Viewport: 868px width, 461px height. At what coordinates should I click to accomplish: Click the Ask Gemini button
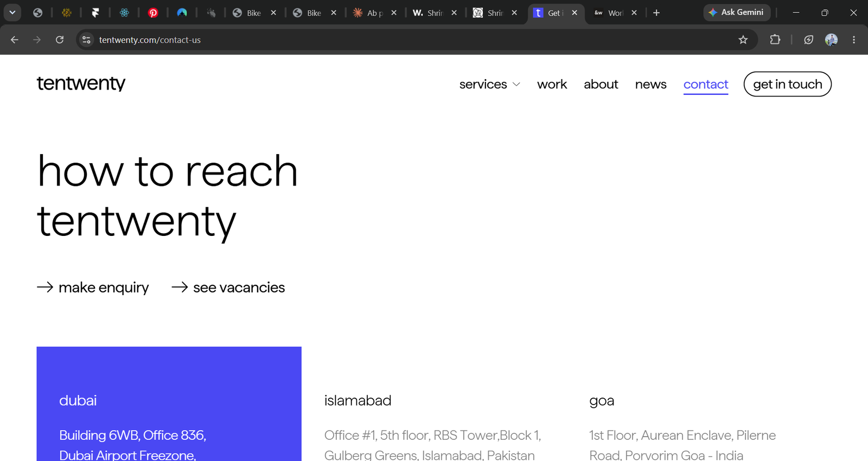[737, 12]
